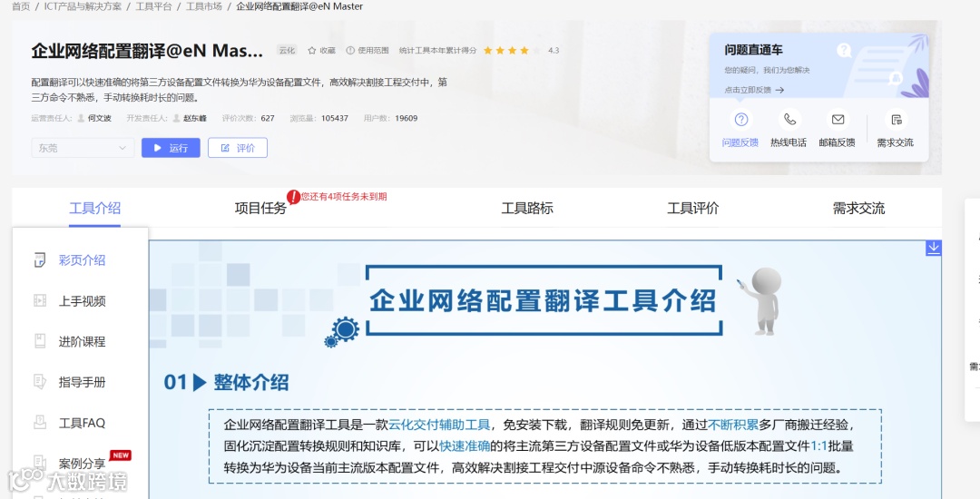This screenshot has height=499, width=980.
Task: Click the 使用范围 info icon
Action: [350, 51]
